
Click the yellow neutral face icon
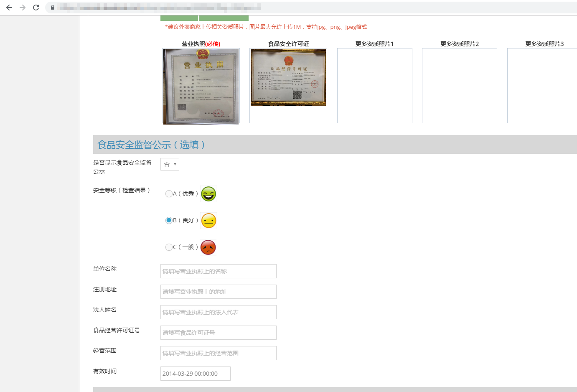208,221
